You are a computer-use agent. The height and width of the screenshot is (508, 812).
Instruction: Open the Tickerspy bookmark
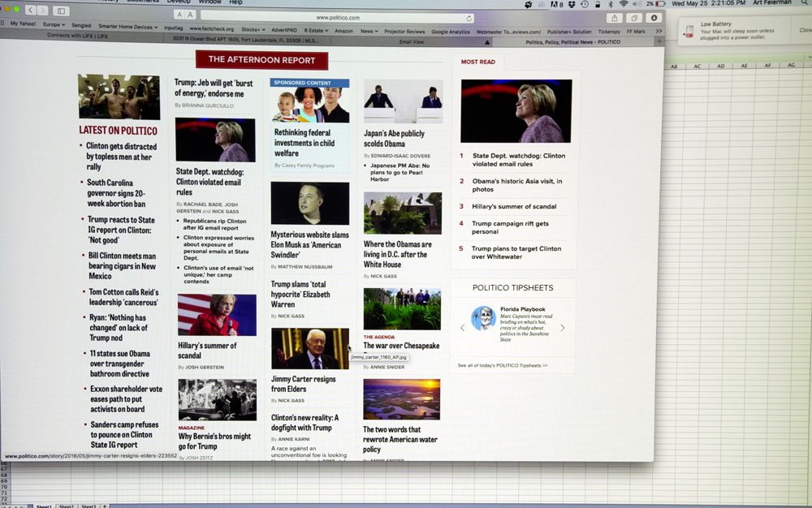(609, 32)
